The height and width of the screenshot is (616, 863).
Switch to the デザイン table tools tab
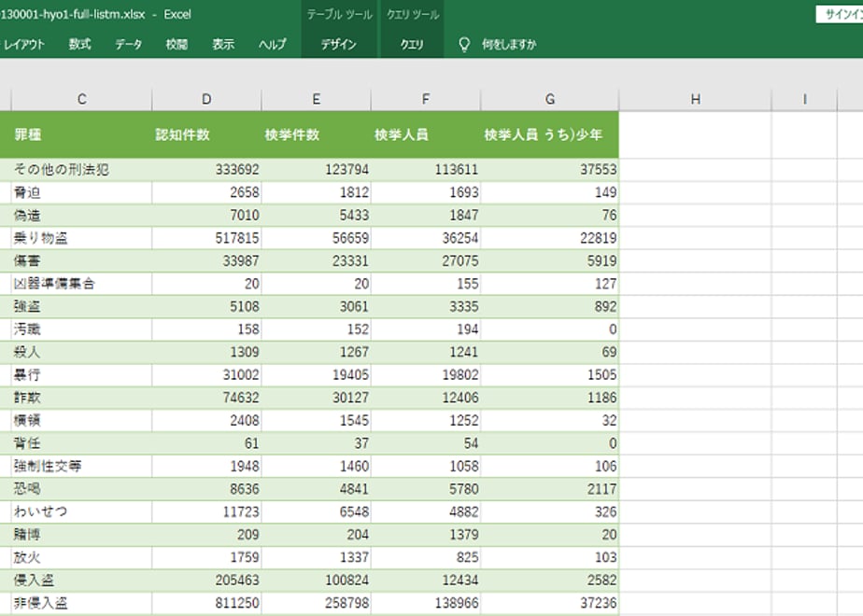point(339,44)
